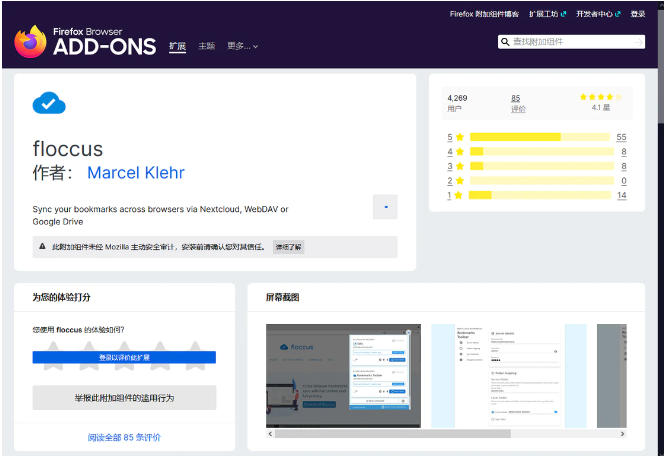
Task: Click the screenshot scrollbar right arrow
Action: pyautogui.click(x=622, y=434)
